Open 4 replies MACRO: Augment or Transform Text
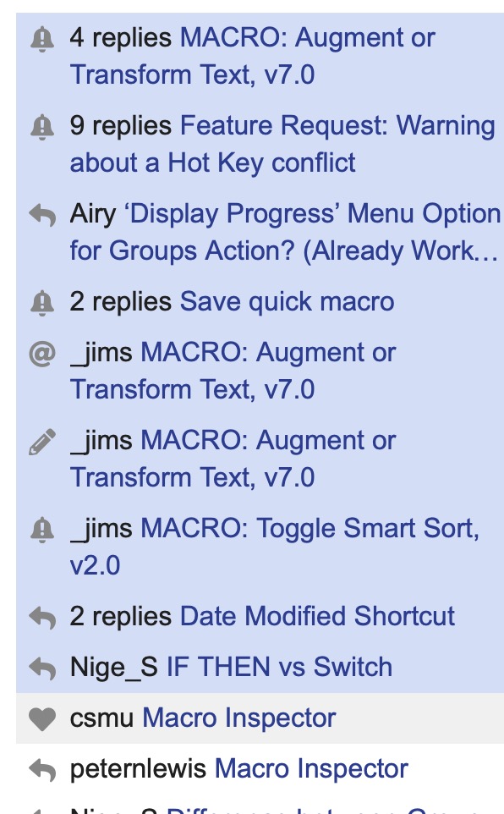Image resolution: width=504 pixels, height=814 pixels. coord(260,57)
